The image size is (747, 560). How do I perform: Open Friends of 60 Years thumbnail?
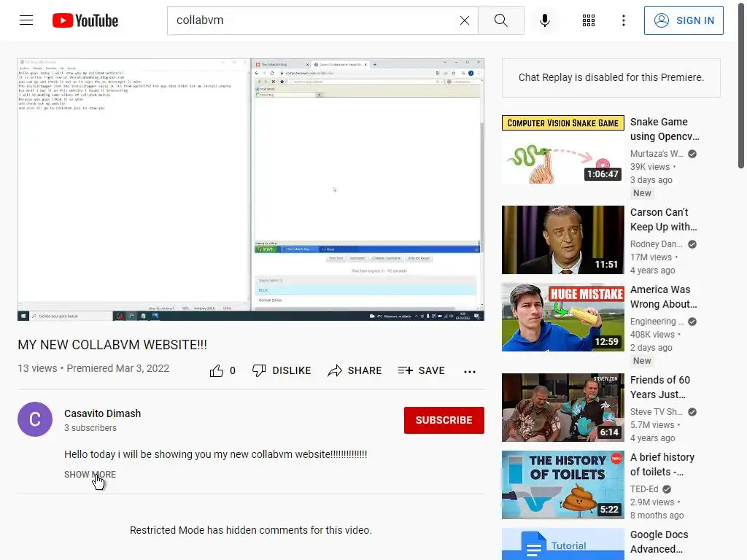(562, 408)
